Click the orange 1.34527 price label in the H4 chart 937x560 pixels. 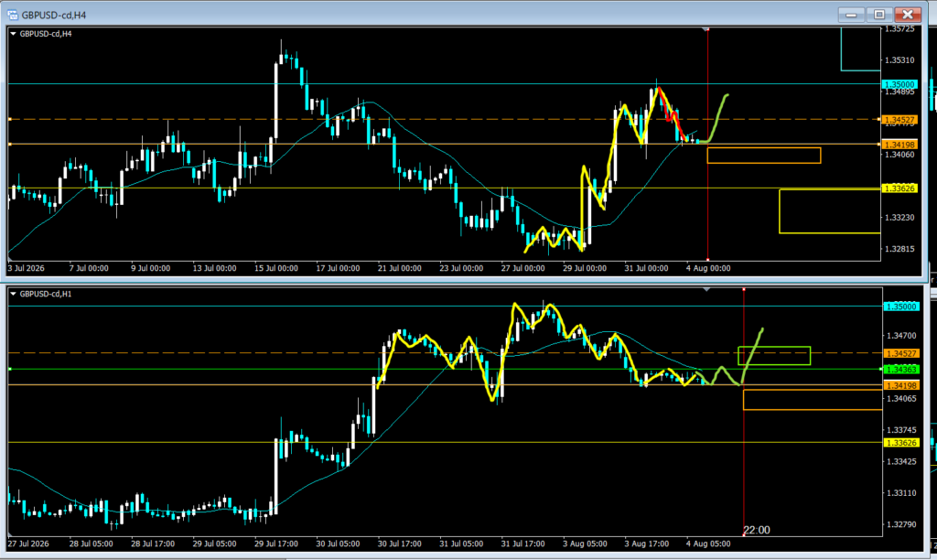(x=900, y=120)
